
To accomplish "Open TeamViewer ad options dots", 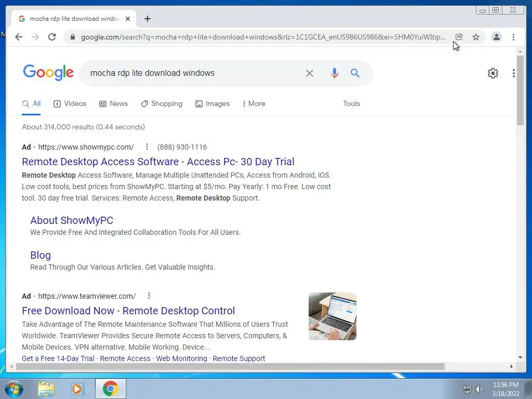I will [149, 296].
